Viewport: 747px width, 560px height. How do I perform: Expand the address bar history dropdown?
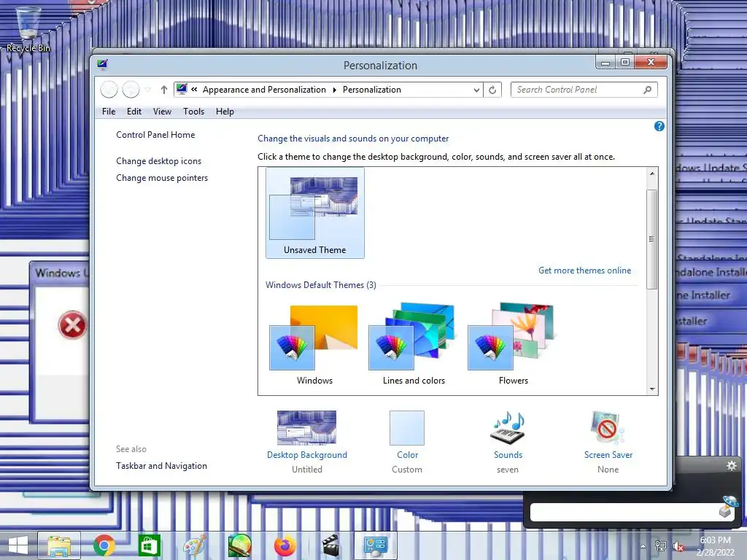476,90
